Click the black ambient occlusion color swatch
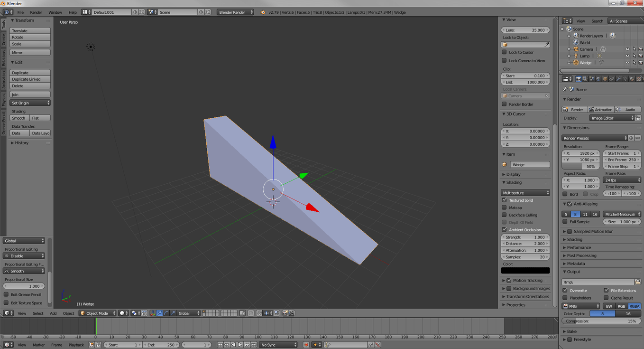 525,271
